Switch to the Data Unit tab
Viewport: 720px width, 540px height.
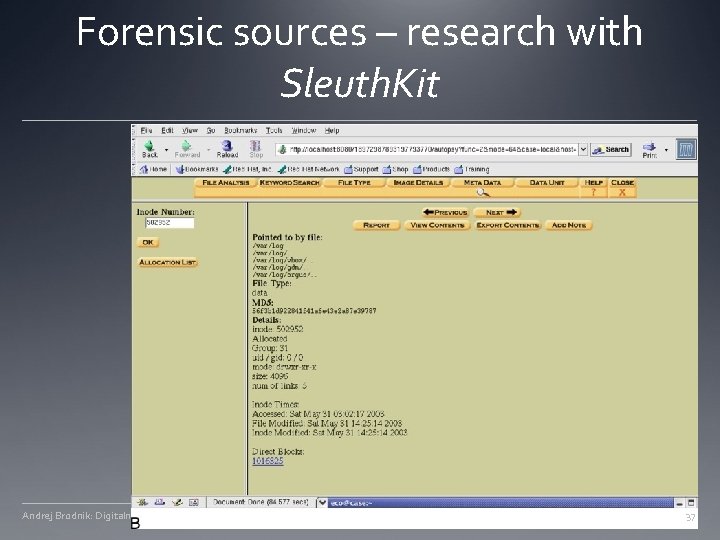(546, 183)
